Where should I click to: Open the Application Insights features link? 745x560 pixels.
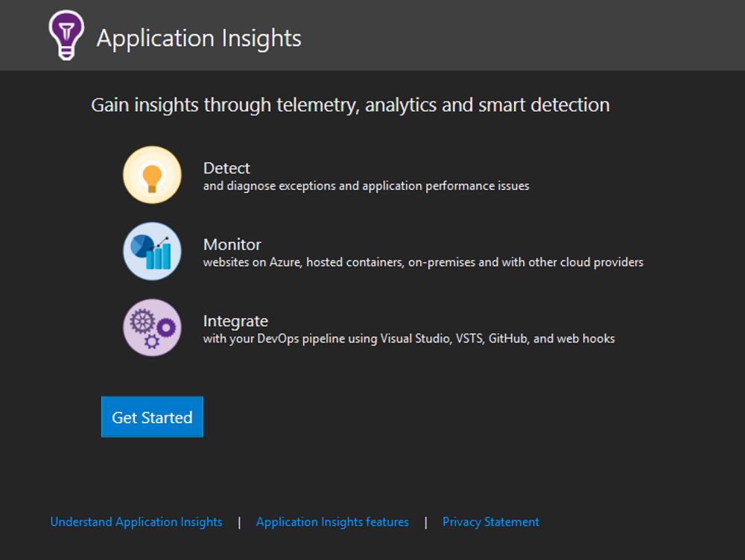[x=332, y=522]
